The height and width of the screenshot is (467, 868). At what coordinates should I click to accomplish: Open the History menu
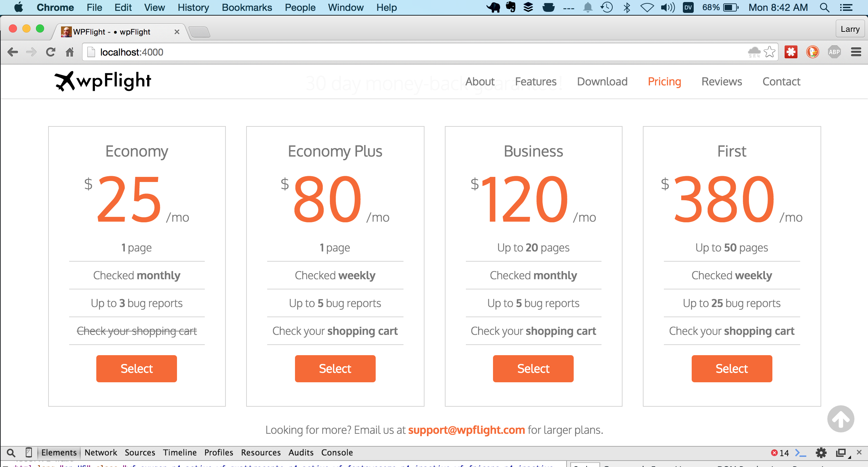(193, 7)
